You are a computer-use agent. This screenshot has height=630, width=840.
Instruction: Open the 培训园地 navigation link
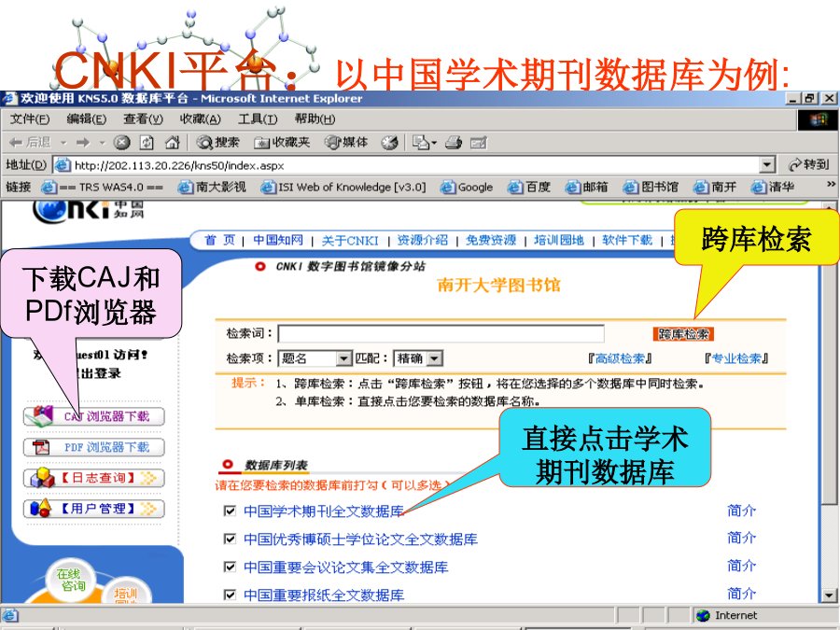[x=559, y=240]
